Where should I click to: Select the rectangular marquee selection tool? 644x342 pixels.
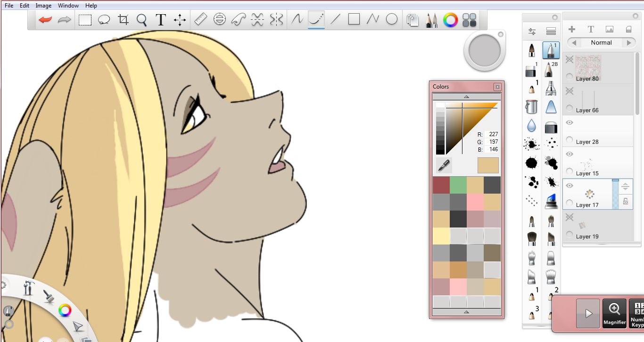[85, 20]
